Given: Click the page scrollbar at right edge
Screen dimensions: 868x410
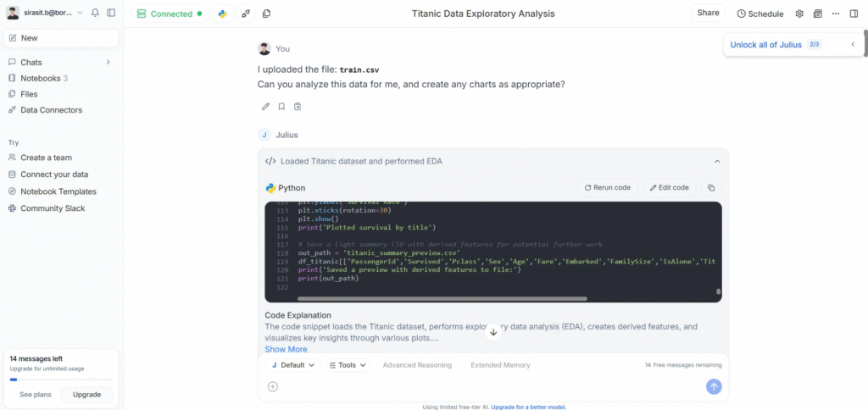Looking at the screenshot, I should click(x=865, y=44).
